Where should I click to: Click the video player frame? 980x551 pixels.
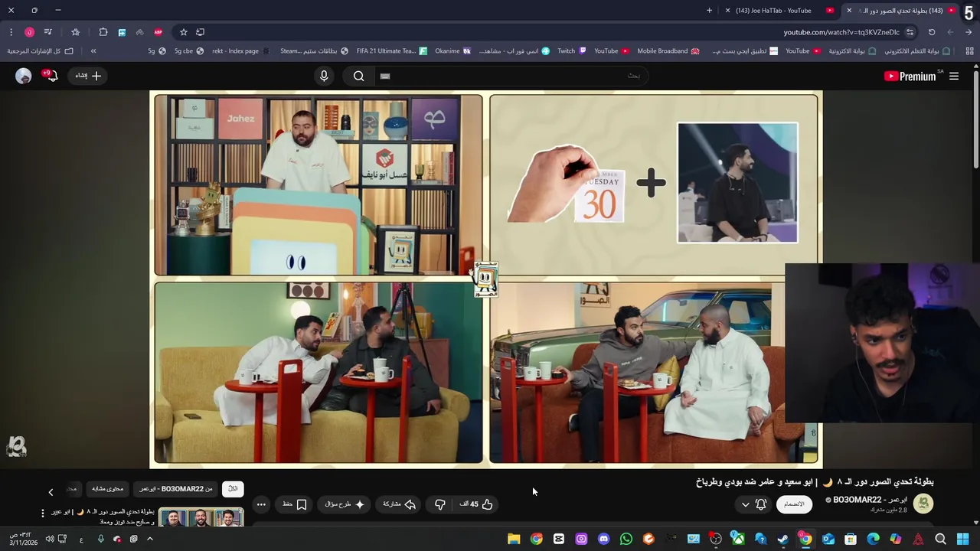[x=485, y=279]
